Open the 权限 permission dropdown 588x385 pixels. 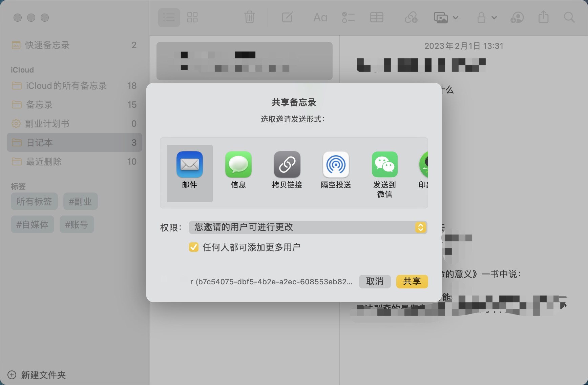pyautogui.click(x=308, y=227)
